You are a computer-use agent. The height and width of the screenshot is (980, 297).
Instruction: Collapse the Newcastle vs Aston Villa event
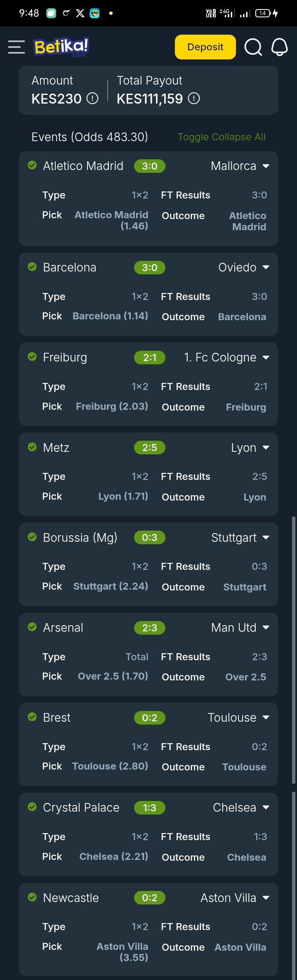(266, 898)
